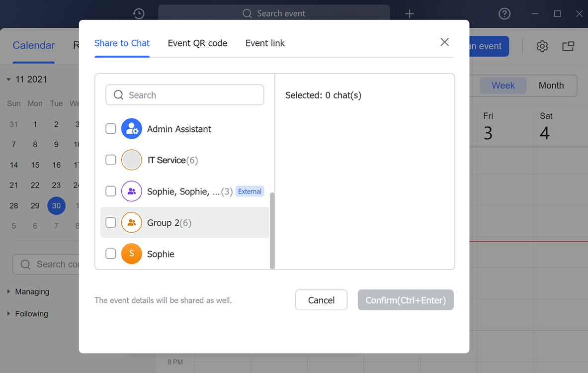Open the help question mark icon
The height and width of the screenshot is (373, 588).
coord(504,13)
